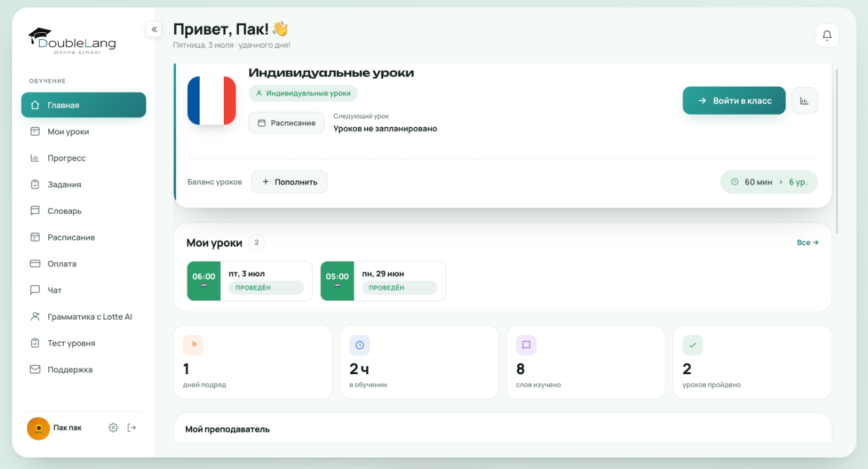
Task: Open Чат in sidebar
Action: 84,290
